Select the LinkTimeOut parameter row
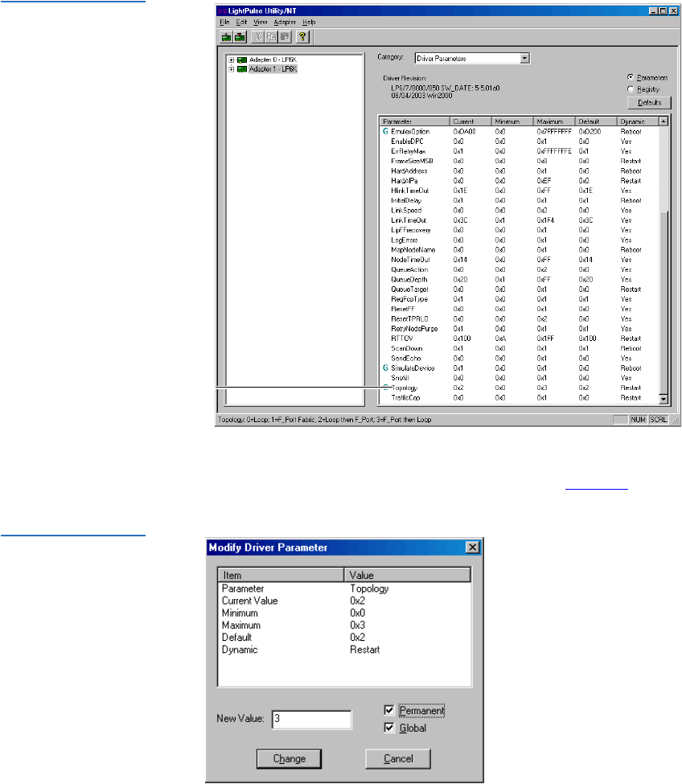The height and width of the screenshot is (784, 682). click(519, 220)
